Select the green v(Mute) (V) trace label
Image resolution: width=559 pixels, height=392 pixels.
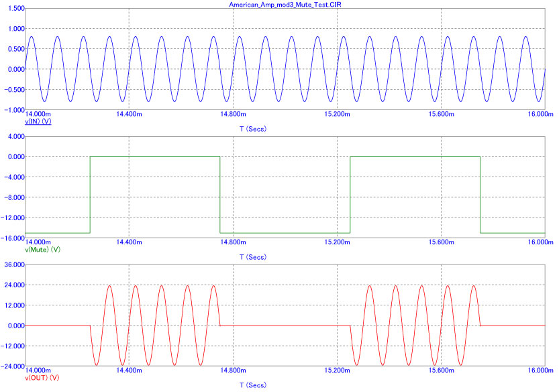point(43,249)
